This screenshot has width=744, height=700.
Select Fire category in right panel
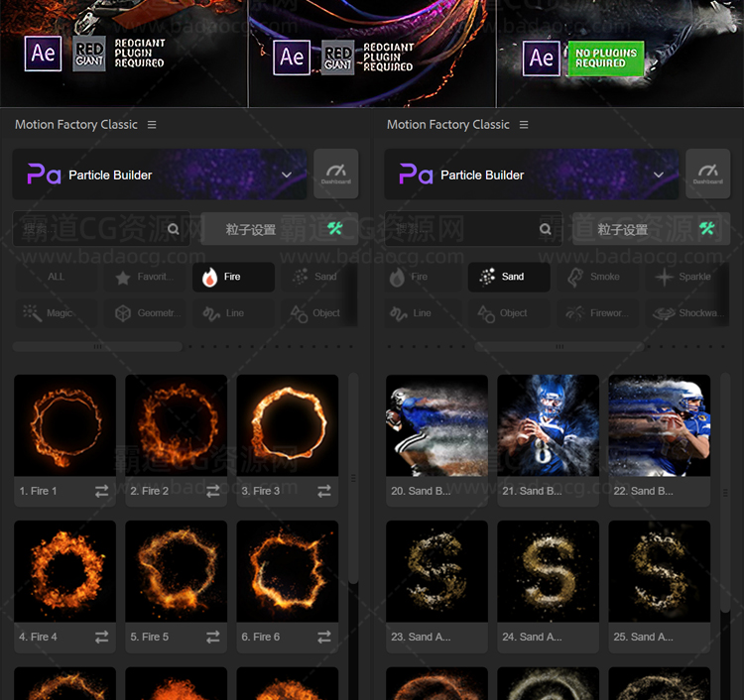423,277
